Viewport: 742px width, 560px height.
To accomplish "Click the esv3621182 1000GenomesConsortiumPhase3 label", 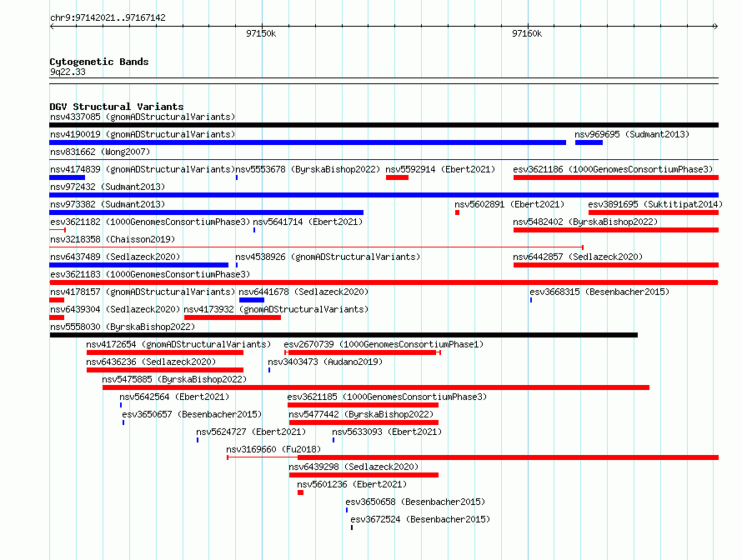I will [150, 222].
